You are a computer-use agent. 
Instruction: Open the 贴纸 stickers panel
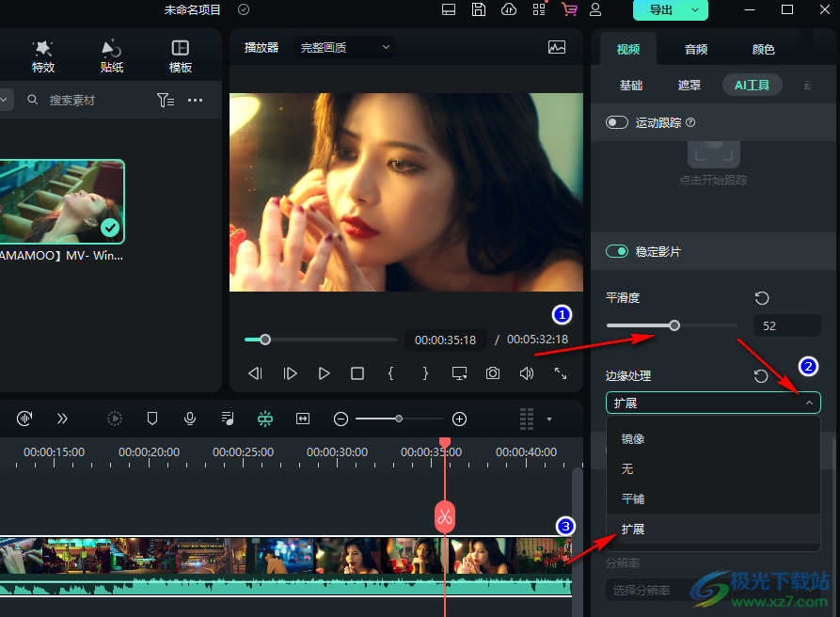point(111,56)
